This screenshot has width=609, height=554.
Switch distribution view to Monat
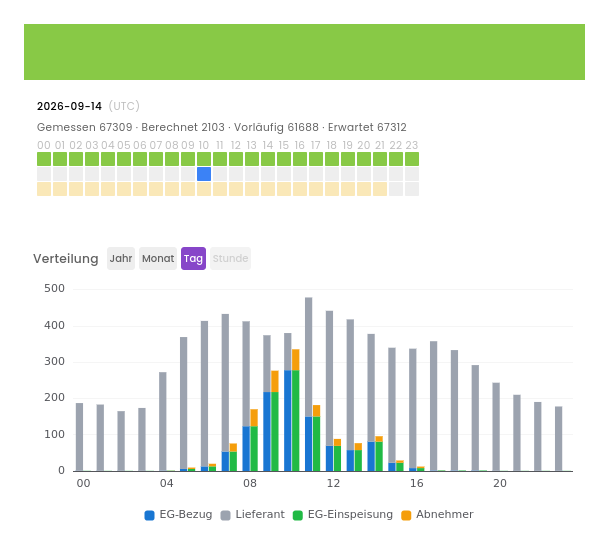[x=158, y=258]
